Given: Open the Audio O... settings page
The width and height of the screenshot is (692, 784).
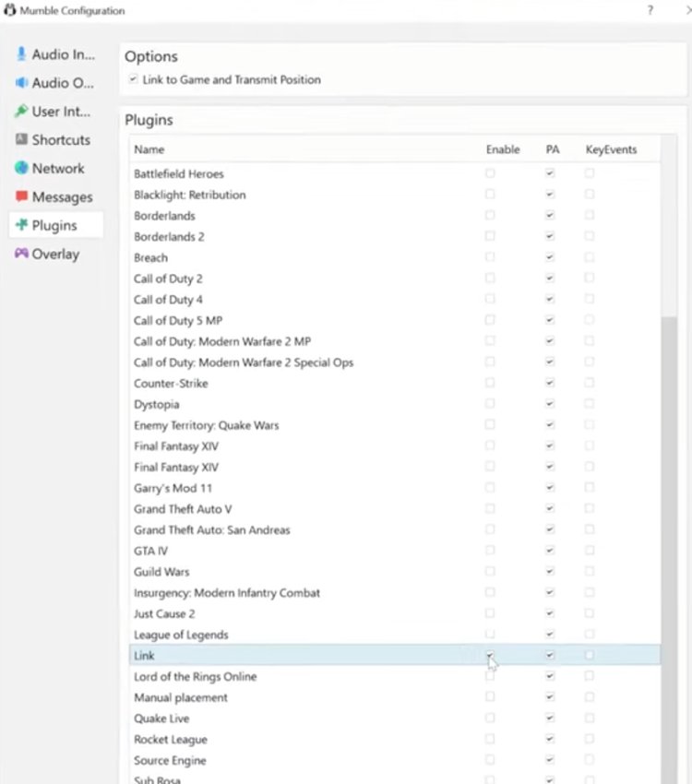Looking at the screenshot, I should click(x=56, y=82).
